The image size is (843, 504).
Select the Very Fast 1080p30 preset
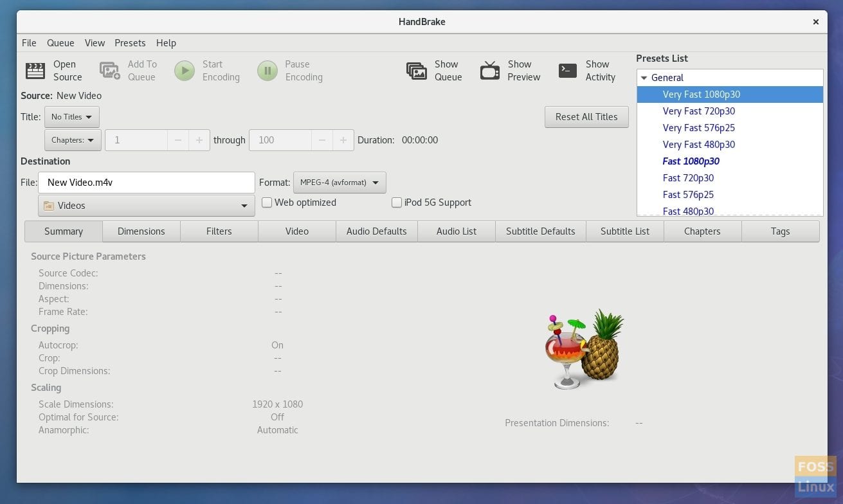pyautogui.click(x=730, y=94)
